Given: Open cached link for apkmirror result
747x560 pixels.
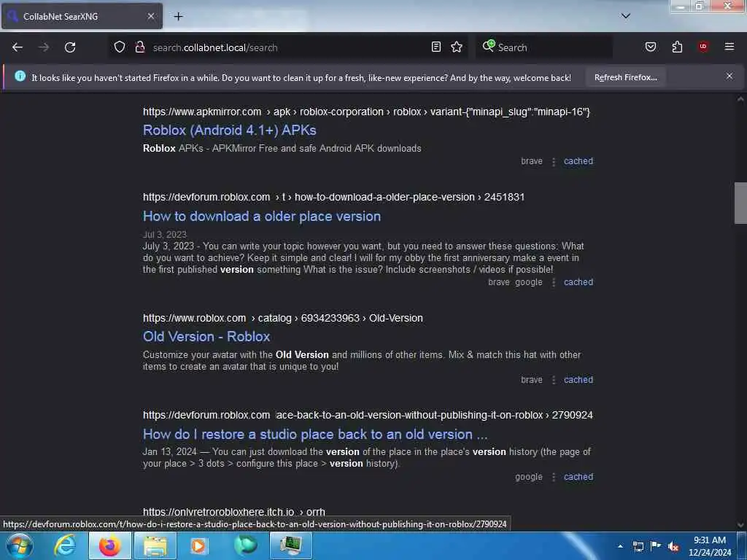Looking at the screenshot, I should [578, 161].
